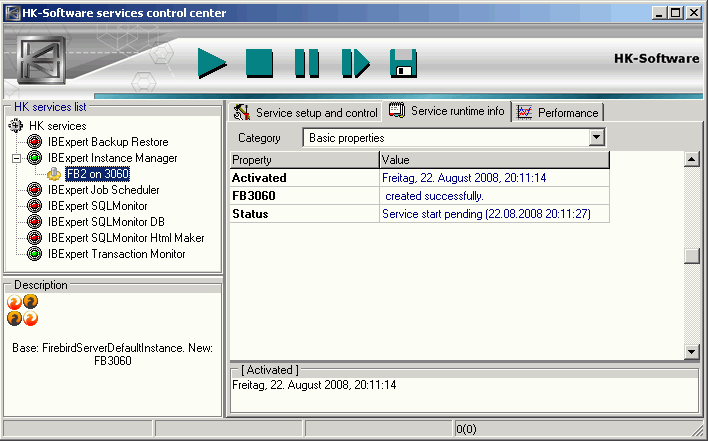
Task: Open the Service runtime info tab
Action: pyautogui.click(x=447, y=111)
